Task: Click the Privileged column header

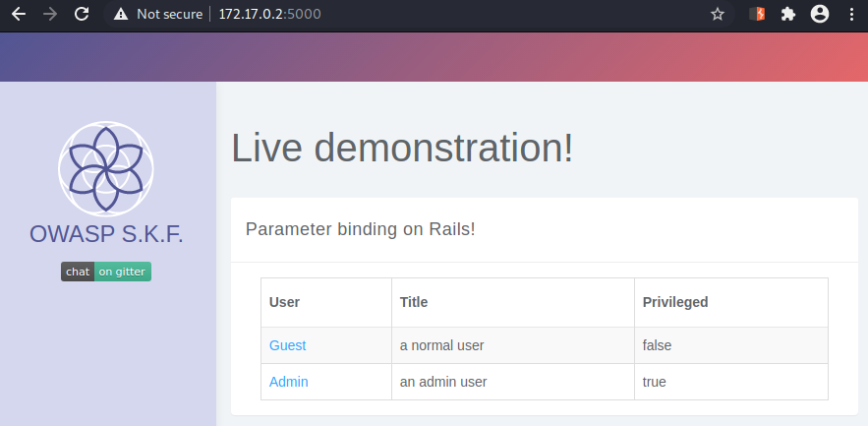Action: [x=675, y=302]
